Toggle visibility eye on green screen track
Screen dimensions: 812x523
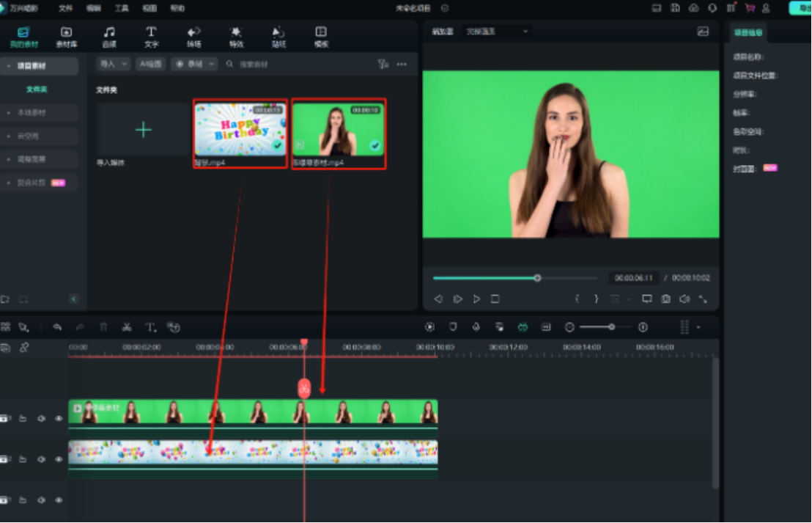tap(59, 418)
